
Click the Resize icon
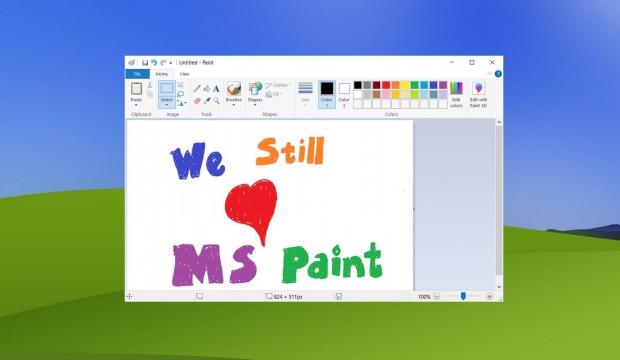pos(181,94)
